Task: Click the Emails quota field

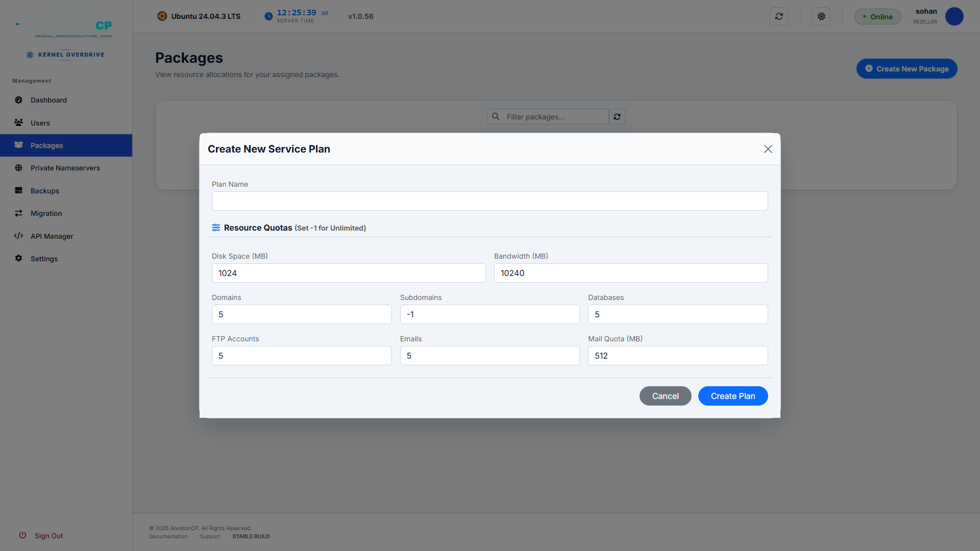Action: (x=489, y=356)
